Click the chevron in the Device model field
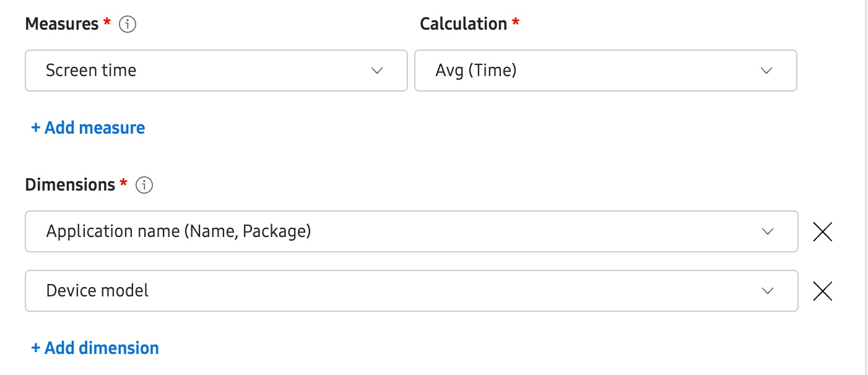This screenshot has width=868, height=375. coord(767,291)
